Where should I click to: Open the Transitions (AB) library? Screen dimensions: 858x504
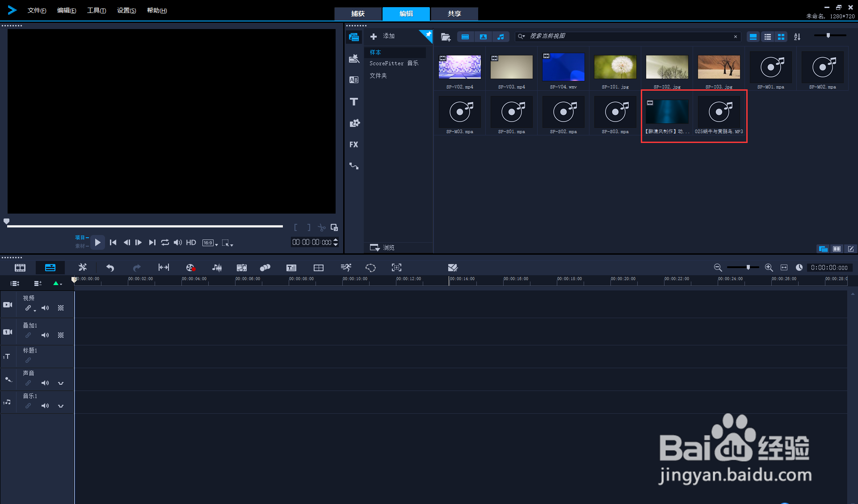pyautogui.click(x=353, y=80)
